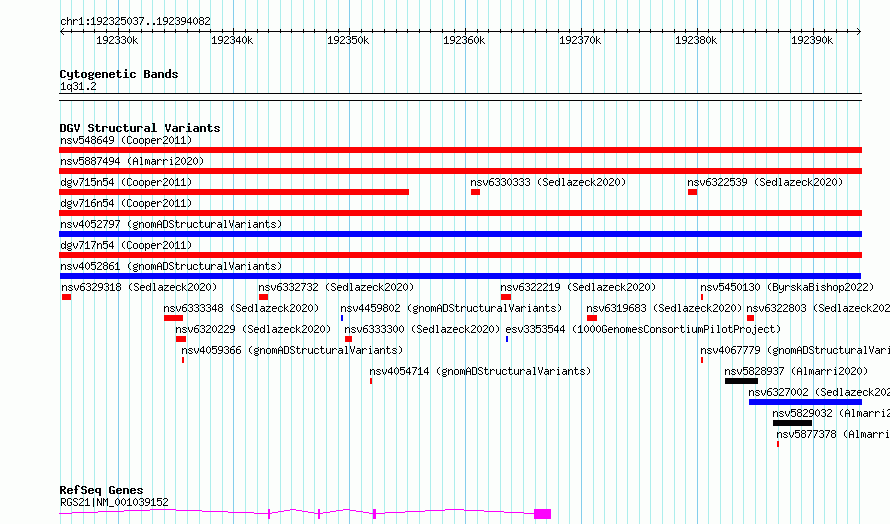Select the black bar under nsv5828937
Image resolution: width=890 pixels, height=524 pixels.
click(x=741, y=381)
